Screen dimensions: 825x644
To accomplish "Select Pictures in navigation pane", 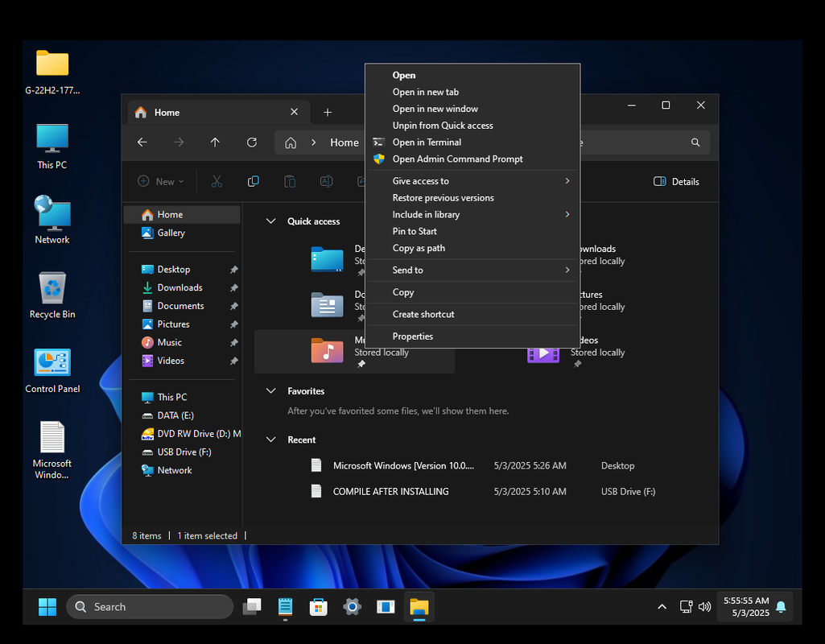I will [182, 324].
